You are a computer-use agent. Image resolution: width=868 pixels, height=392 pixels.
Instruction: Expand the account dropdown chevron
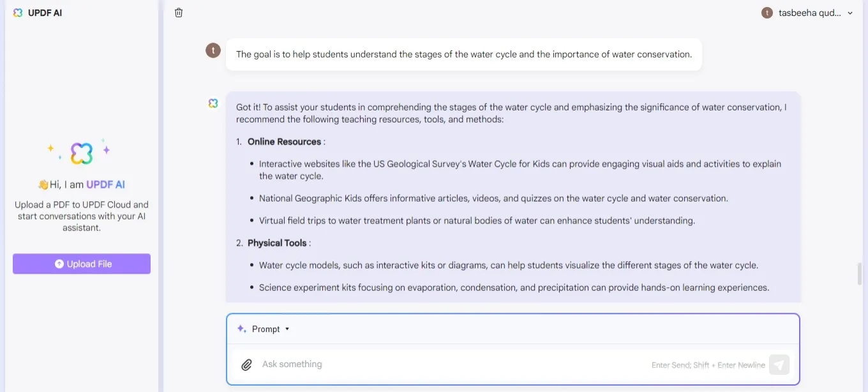point(850,13)
